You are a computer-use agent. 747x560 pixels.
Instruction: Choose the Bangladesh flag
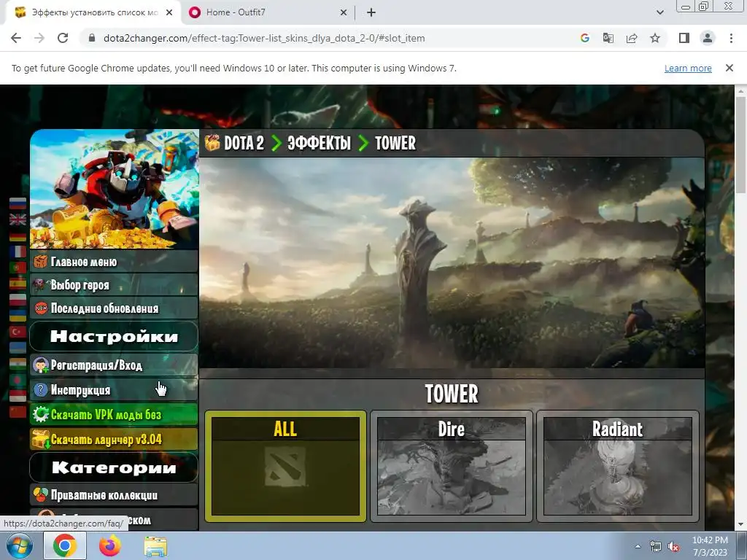(x=18, y=380)
